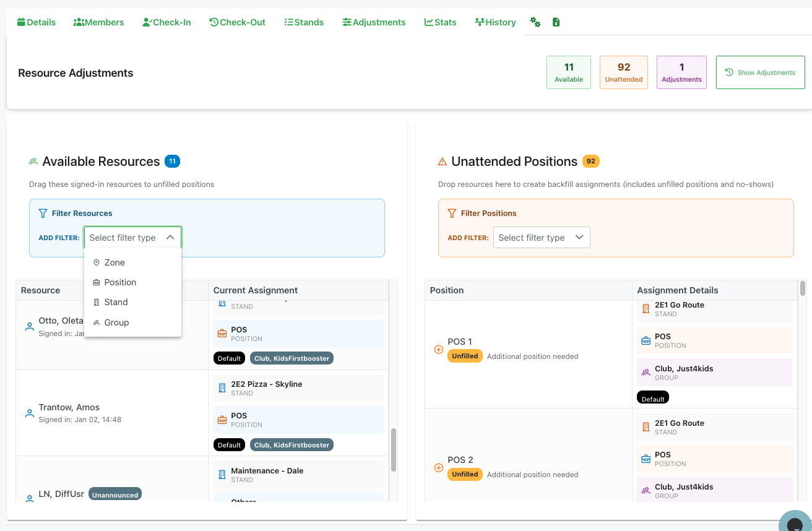Click the funnel icon in Filter Positions
812x531 pixels.
pos(452,214)
